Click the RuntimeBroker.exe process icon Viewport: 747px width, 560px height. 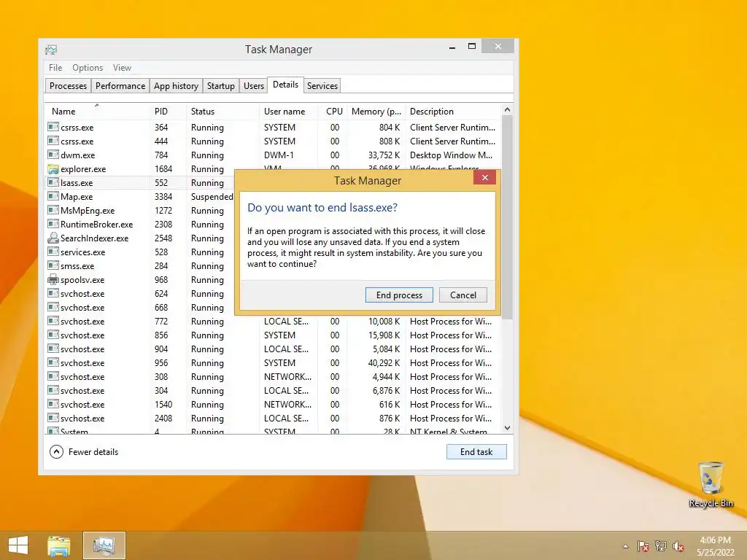click(x=53, y=224)
